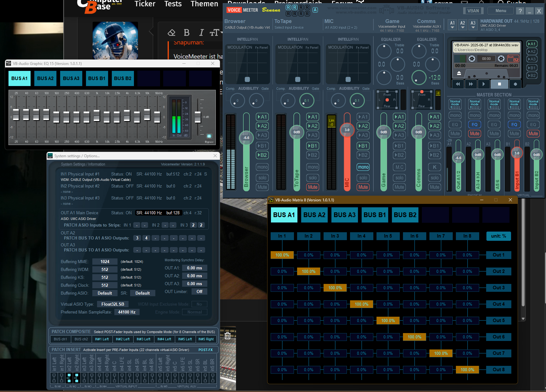Start recording with the cassette record button

pos(515,84)
